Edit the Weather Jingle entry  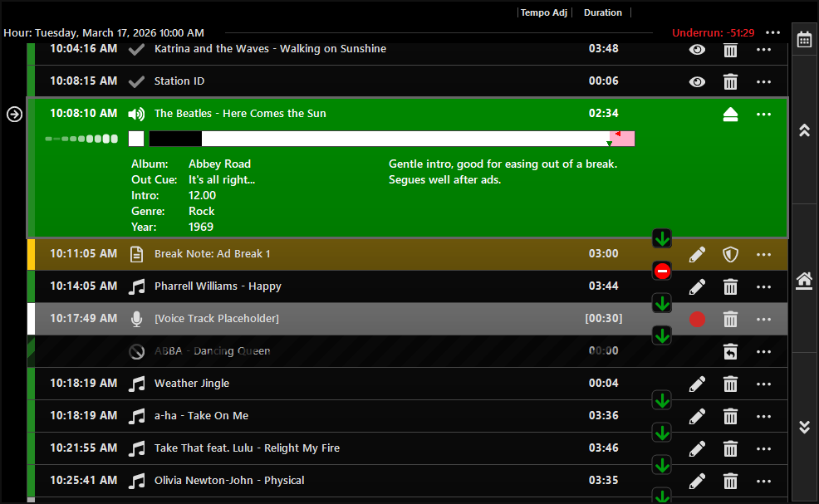pyautogui.click(x=697, y=384)
